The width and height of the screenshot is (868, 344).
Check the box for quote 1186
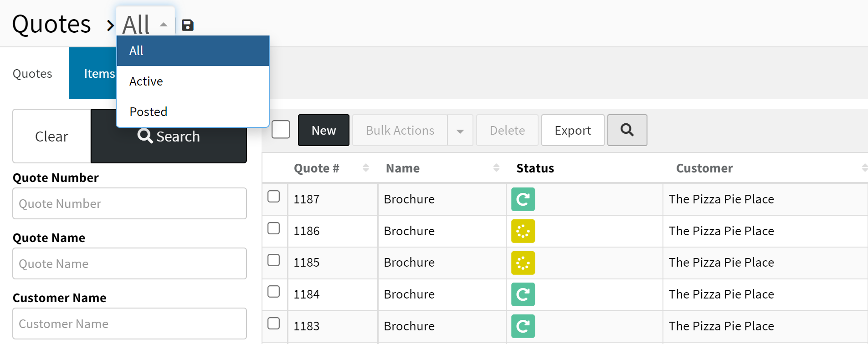click(x=273, y=228)
